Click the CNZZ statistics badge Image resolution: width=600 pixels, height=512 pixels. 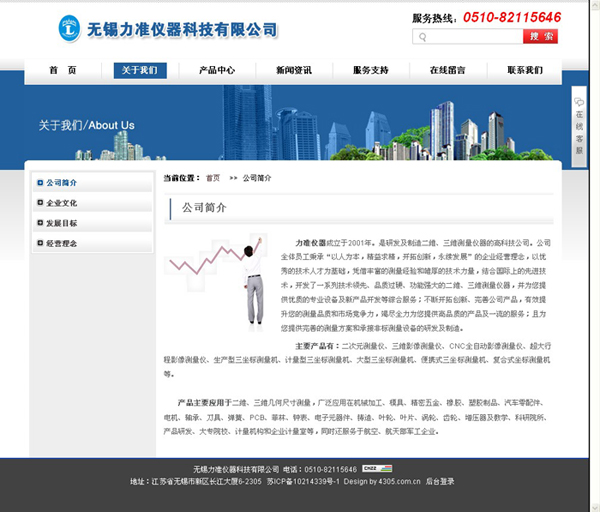pyautogui.click(x=377, y=468)
